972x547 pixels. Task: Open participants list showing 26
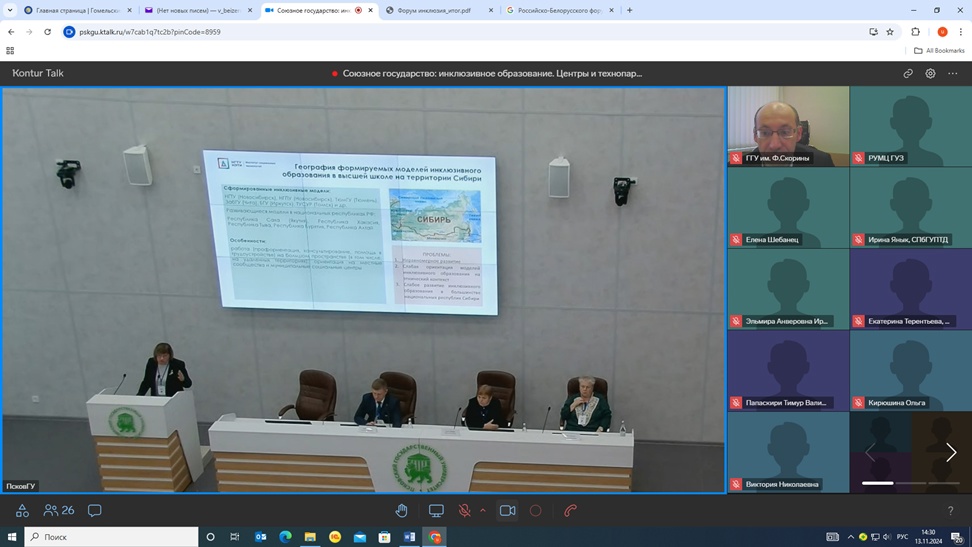[x=59, y=510]
